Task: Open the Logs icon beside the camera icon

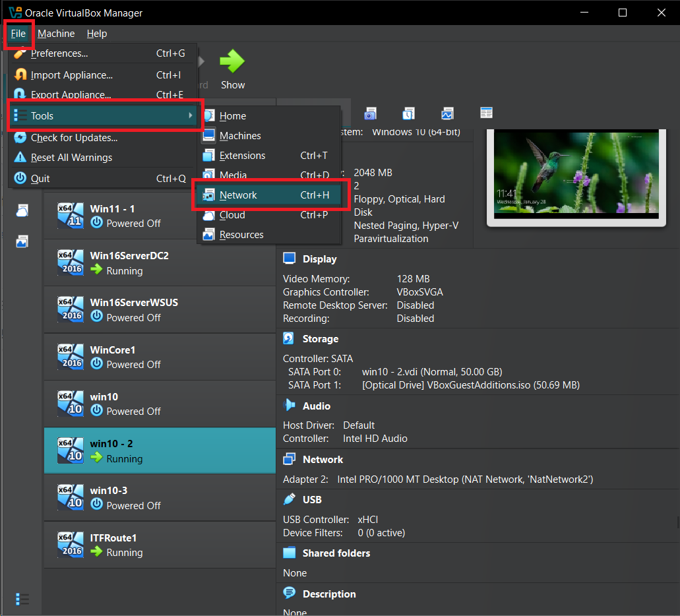Action: tap(409, 113)
